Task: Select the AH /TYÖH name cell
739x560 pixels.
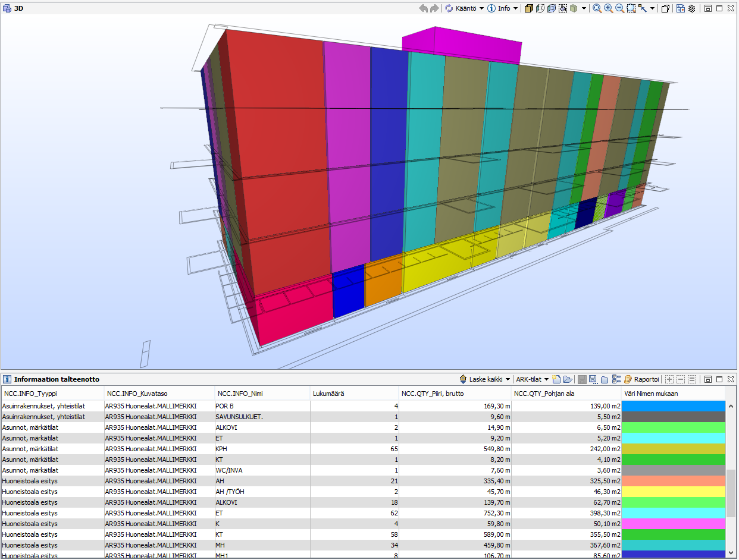Action: click(x=262, y=492)
